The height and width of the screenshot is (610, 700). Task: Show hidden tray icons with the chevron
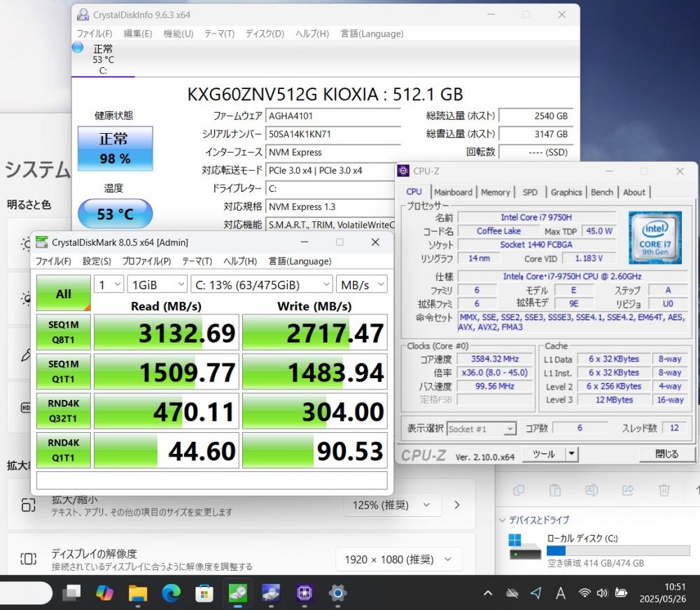pyautogui.click(x=488, y=593)
